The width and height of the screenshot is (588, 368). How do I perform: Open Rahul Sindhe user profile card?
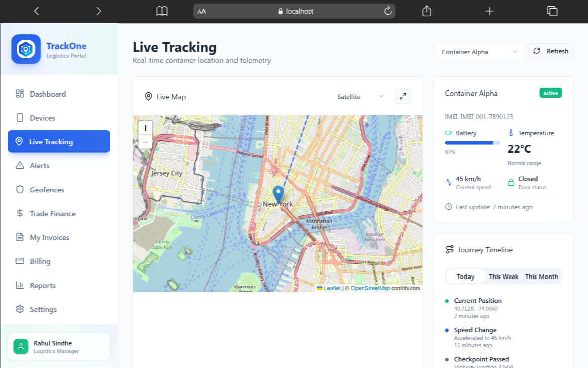pos(59,347)
